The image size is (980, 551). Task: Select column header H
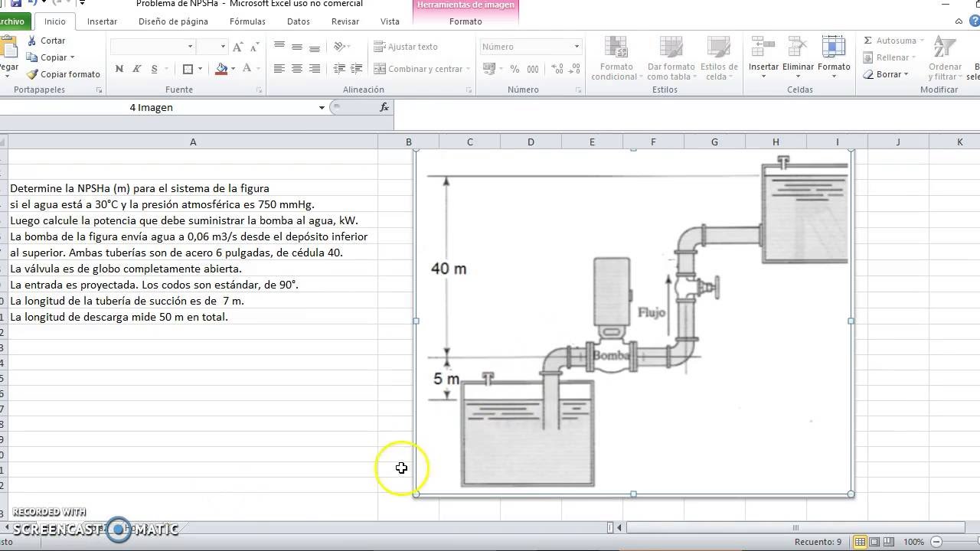[x=776, y=142]
